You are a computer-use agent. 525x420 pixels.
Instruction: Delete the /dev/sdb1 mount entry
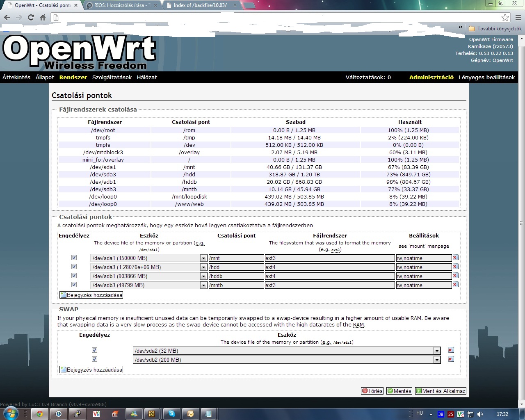tap(455, 276)
